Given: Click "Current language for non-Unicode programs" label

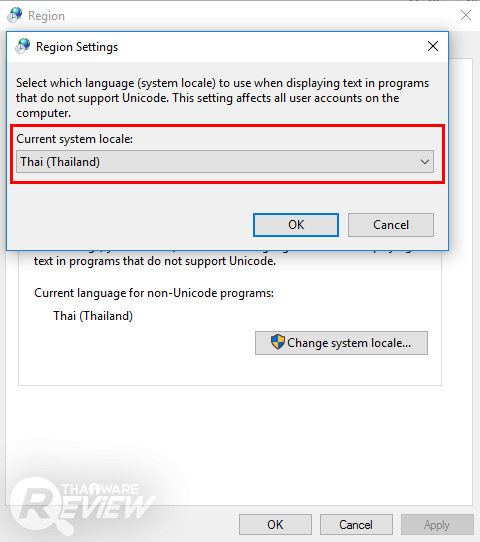Looking at the screenshot, I should pos(154,293).
